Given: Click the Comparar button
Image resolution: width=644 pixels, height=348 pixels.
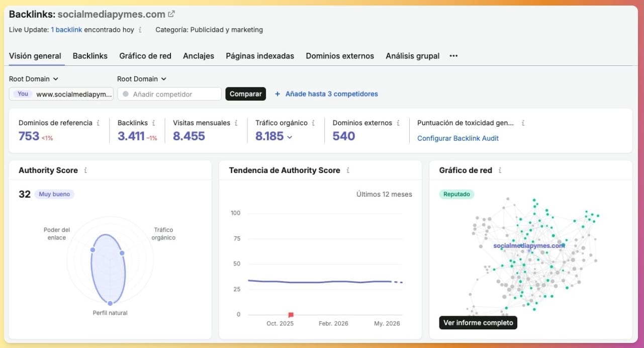Looking at the screenshot, I should [245, 94].
